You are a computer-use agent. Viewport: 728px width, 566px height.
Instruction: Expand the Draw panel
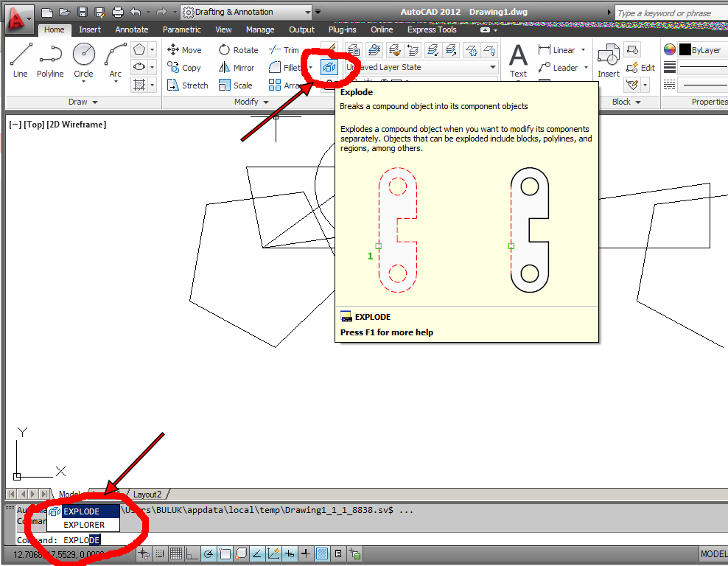coord(83,102)
